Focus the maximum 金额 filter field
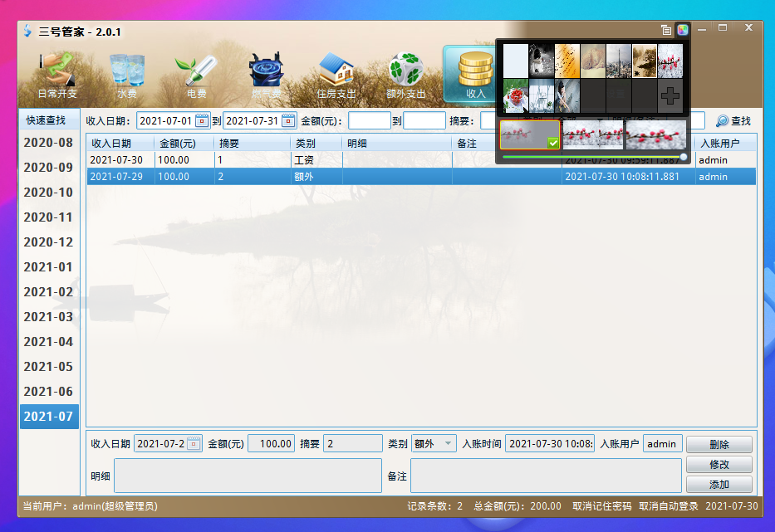775x532 pixels. (424, 120)
